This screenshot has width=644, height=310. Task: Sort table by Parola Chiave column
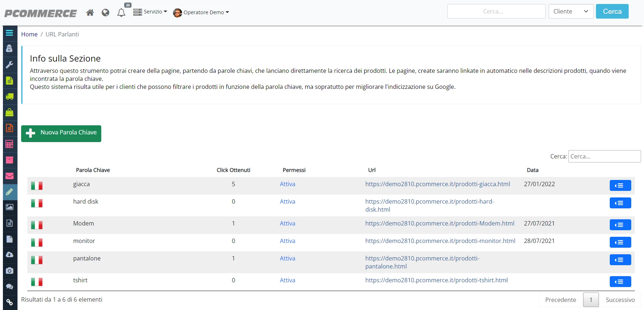pos(93,170)
